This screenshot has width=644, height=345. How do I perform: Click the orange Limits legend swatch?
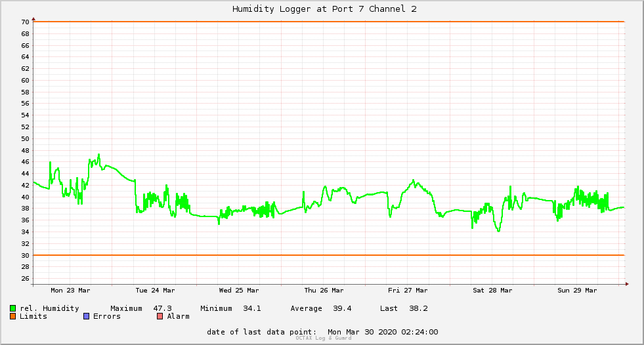tap(12, 316)
